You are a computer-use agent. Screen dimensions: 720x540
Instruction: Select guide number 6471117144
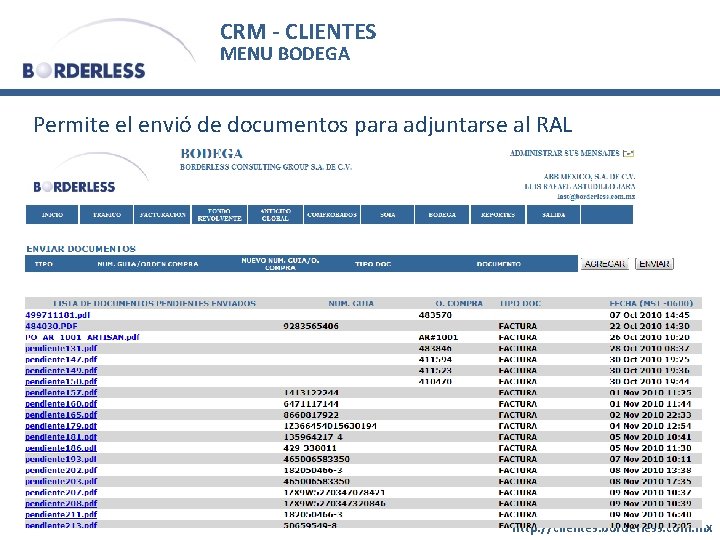tap(311, 404)
